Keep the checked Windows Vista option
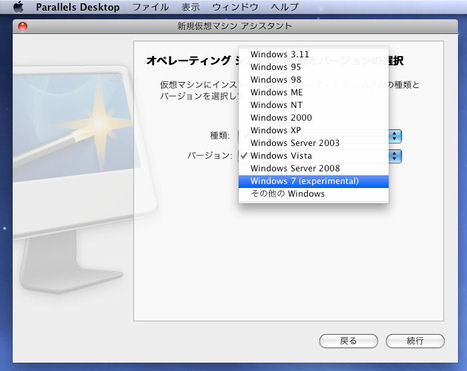The width and height of the screenshot is (467, 371). pyautogui.click(x=314, y=156)
